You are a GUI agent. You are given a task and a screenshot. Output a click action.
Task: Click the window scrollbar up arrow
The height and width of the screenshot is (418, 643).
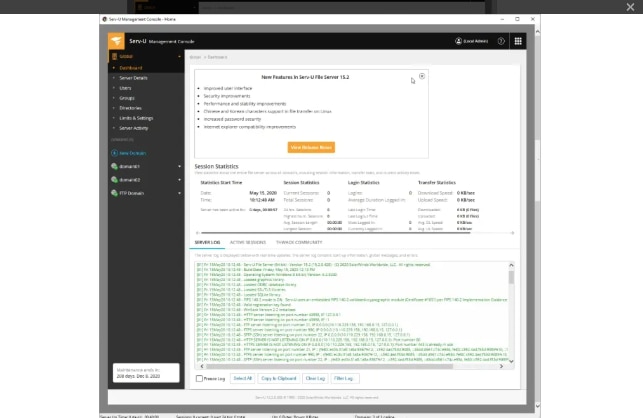coord(538,32)
